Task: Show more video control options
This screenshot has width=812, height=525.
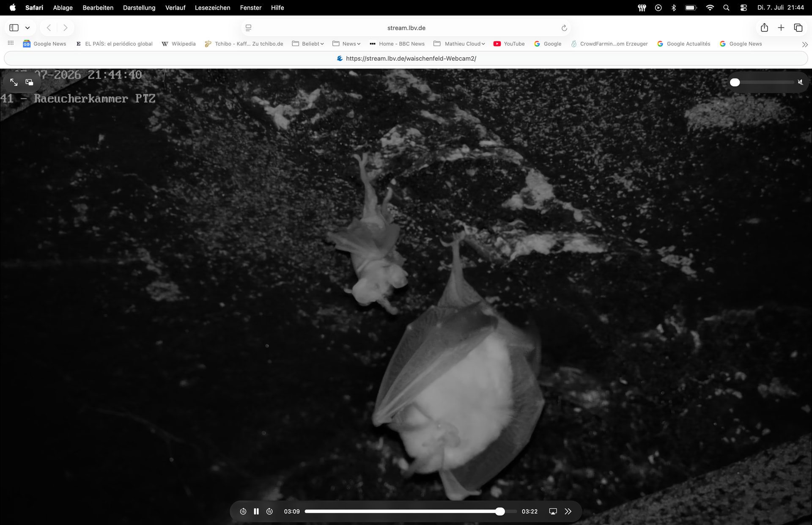Action: (x=568, y=511)
